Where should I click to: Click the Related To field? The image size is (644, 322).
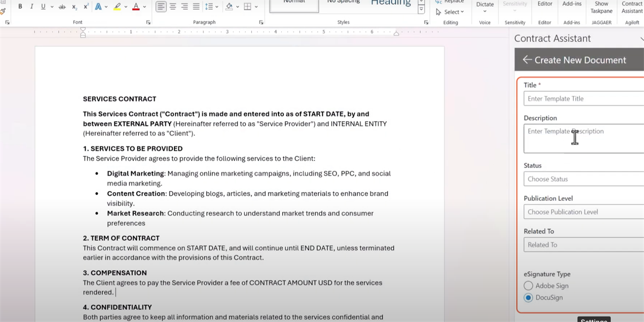pos(584,245)
